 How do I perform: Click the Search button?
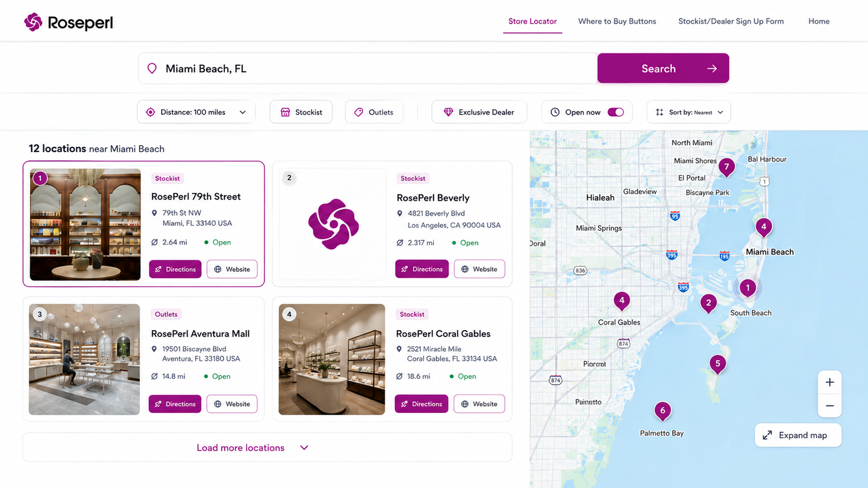click(663, 68)
